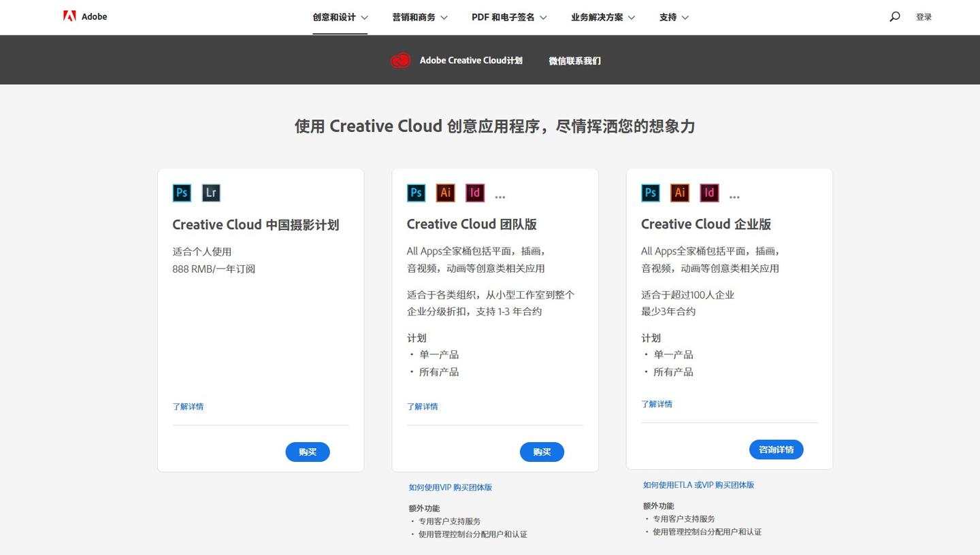The image size is (980, 555).
Task: Click the 购买 button for 中国摄影计划
Action: pyautogui.click(x=308, y=452)
